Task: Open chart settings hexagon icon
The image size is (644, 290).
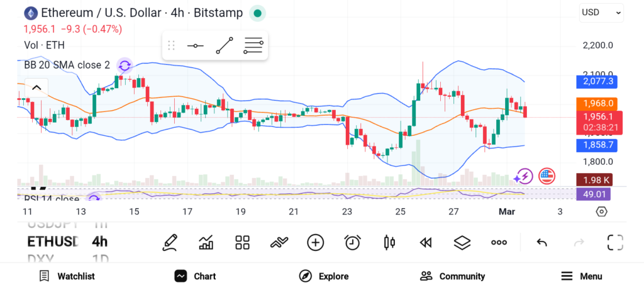Action: point(601,211)
